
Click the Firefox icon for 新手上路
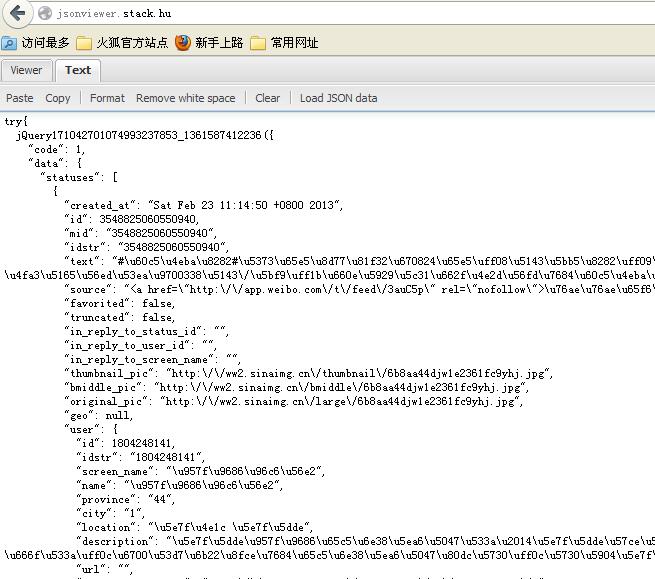point(182,43)
